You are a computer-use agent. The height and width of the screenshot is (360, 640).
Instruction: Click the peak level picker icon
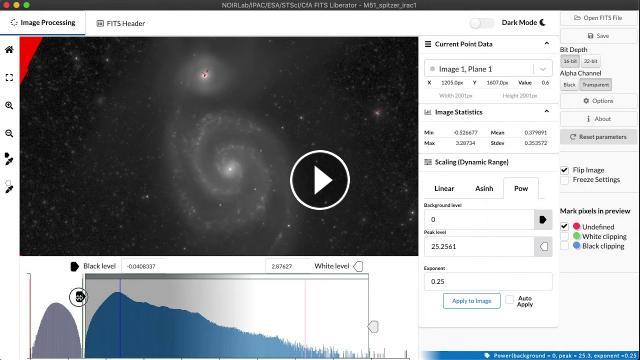(x=543, y=247)
